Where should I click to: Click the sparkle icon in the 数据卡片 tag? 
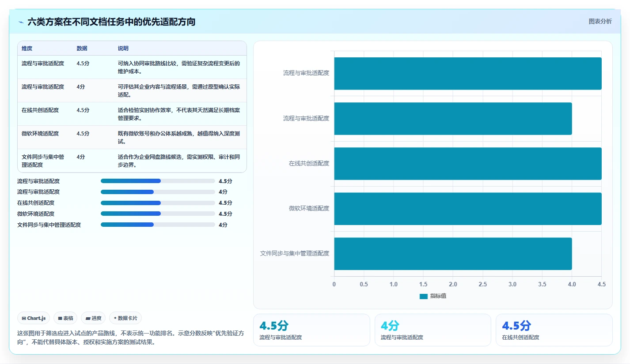click(x=115, y=318)
